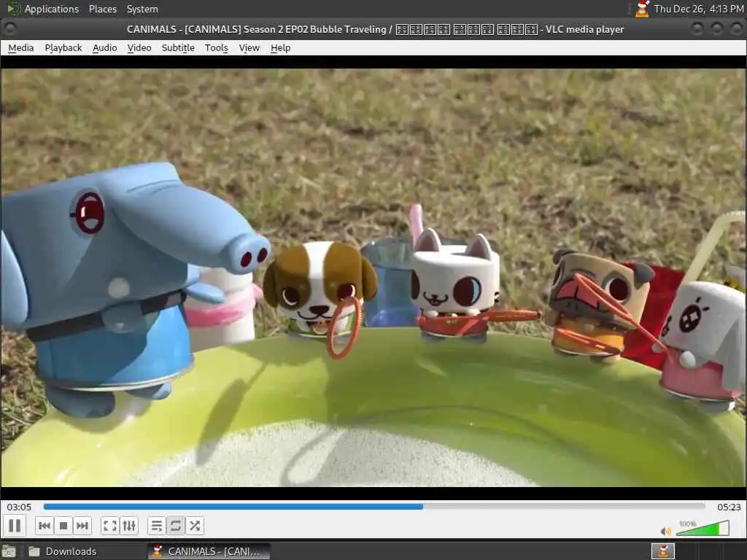Screen dimensions: 747x560
Task: Open the Help menu
Action: (x=281, y=47)
